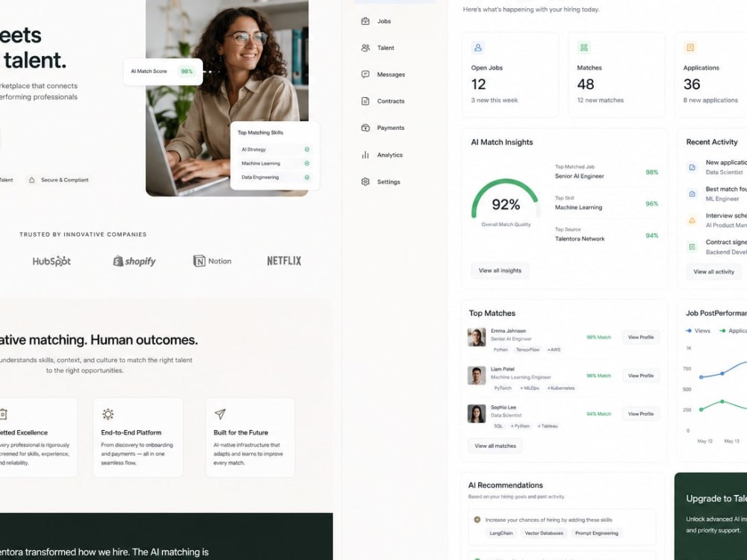747x560 pixels.
Task: Click Emma Johnson's profile photo
Action: [477, 337]
